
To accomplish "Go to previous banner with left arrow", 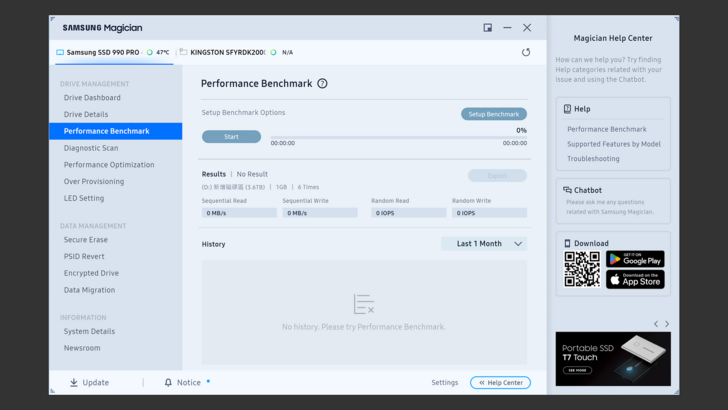I will (656, 324).
